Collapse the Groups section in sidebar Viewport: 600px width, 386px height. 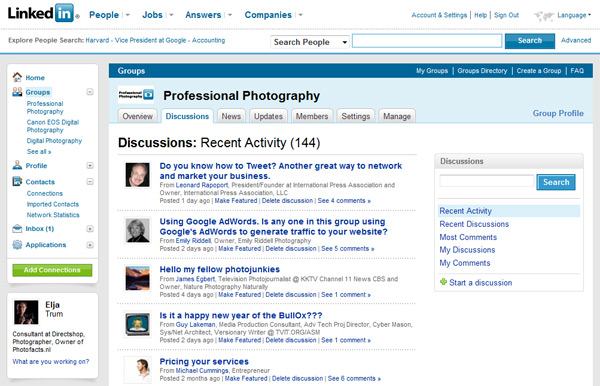(90, 92)
